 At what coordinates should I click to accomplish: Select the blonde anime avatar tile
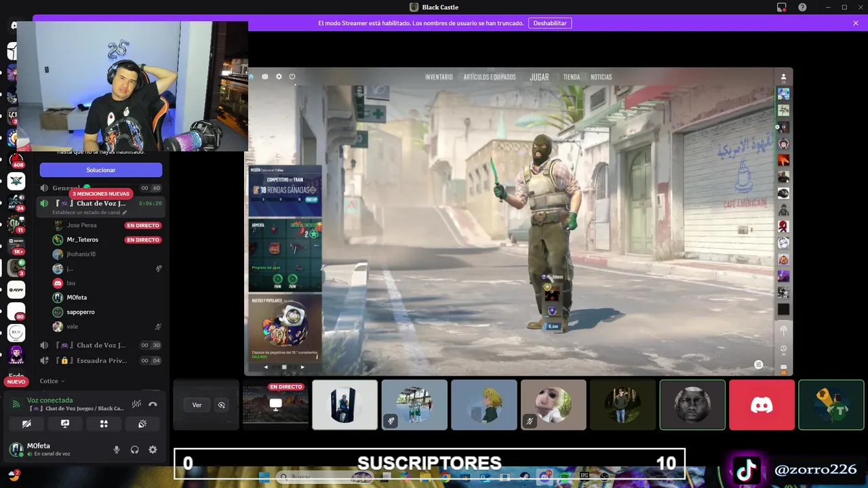pyautogui.click(x=484, y=405)
